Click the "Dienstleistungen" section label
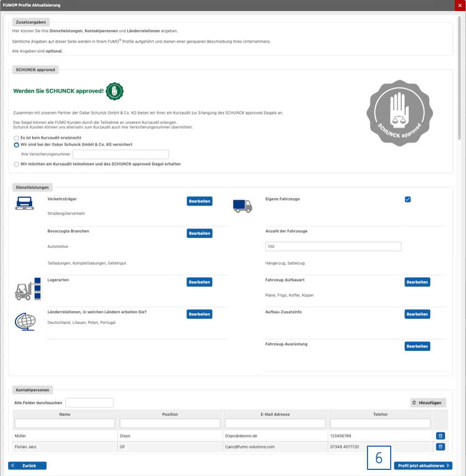This screenshot has height=476, width=466. [x=32, y=187]
